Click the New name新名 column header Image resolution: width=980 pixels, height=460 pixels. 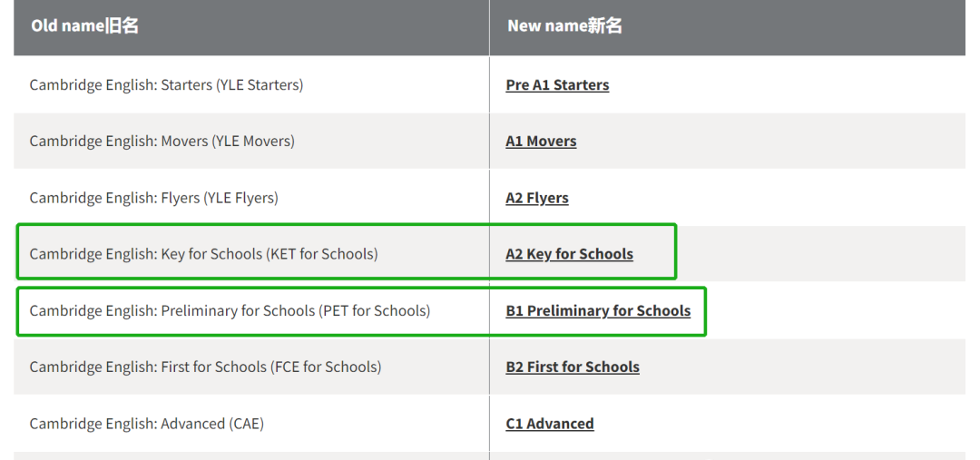[728, 26]
